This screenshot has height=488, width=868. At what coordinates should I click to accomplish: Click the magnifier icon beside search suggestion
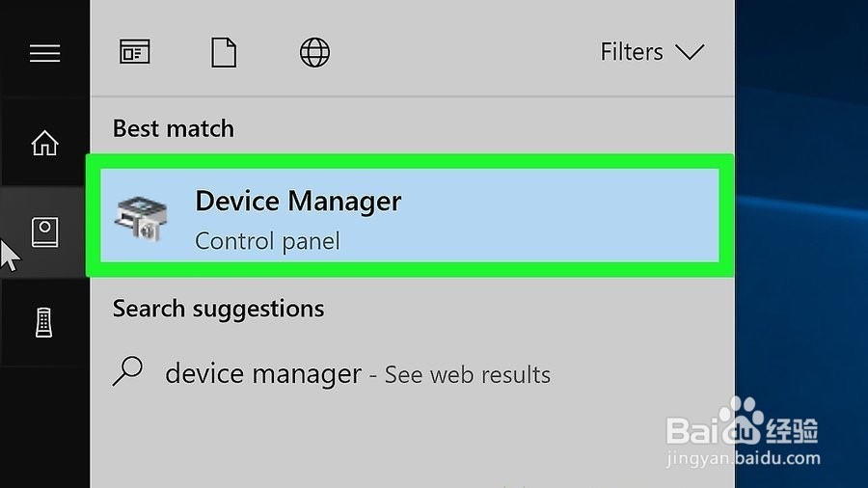click(127, 371)
